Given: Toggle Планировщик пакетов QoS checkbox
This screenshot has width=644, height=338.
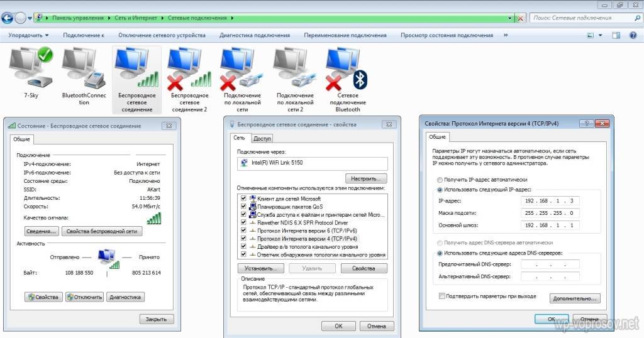Looking at the screenshot, I should coord(243,206).
